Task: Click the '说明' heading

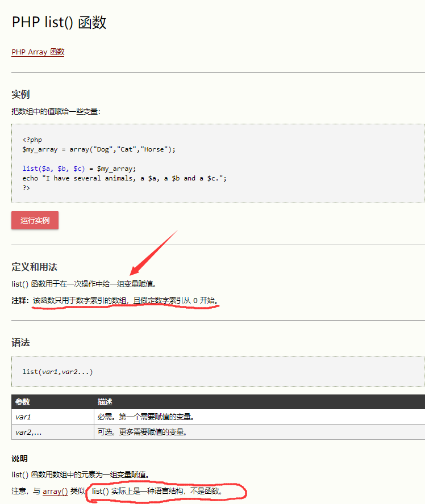Action: pyautogui.click(x=20, y=459)
